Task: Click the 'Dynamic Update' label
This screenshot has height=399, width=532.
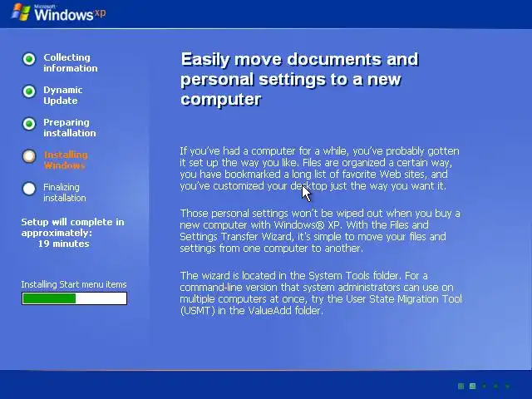Action: [63, 96]
